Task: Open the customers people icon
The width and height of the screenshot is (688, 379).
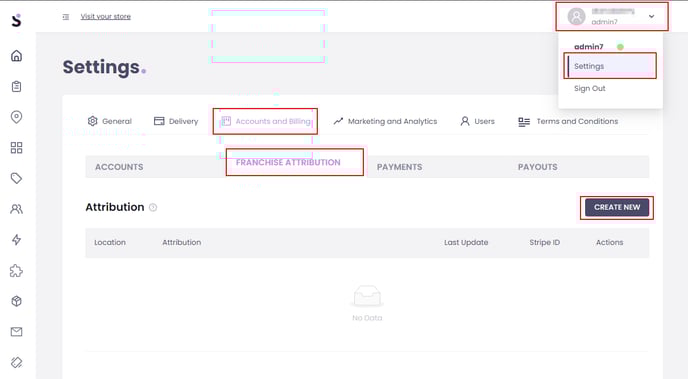Action: (x=16, y=209)
